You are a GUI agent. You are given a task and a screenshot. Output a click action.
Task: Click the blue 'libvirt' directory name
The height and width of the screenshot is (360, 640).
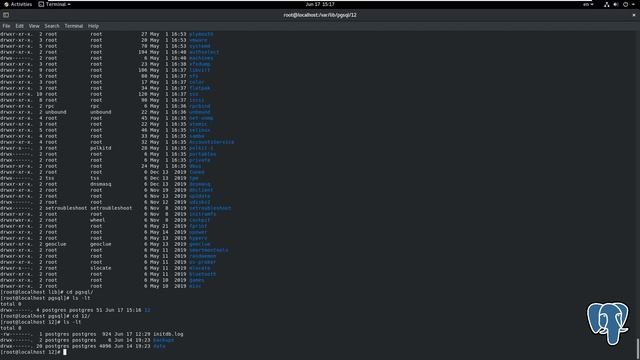[x=200, y=70]
